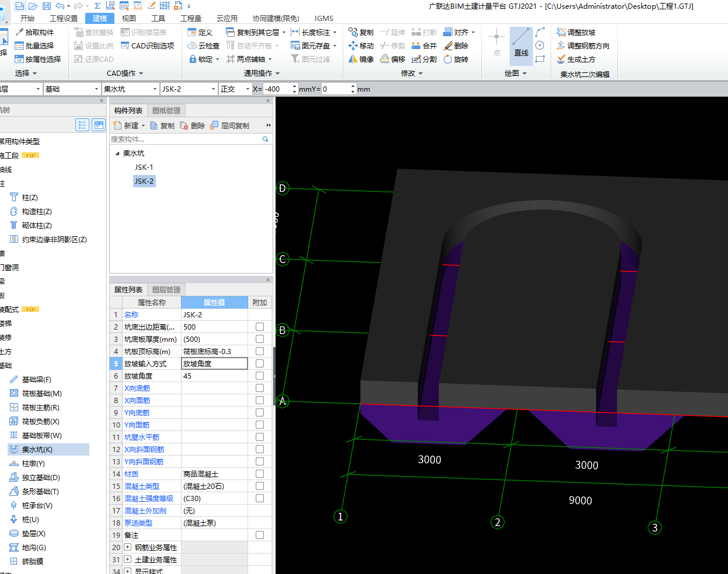Toggle the 坑壁水平筋 attach checkbox
Screen dimensions: 728x574
(x=260, y=437)
